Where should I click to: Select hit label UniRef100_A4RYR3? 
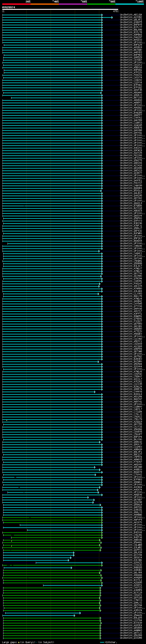131,52
